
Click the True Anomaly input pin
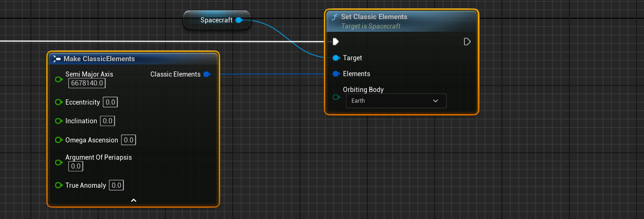[58, 185]
